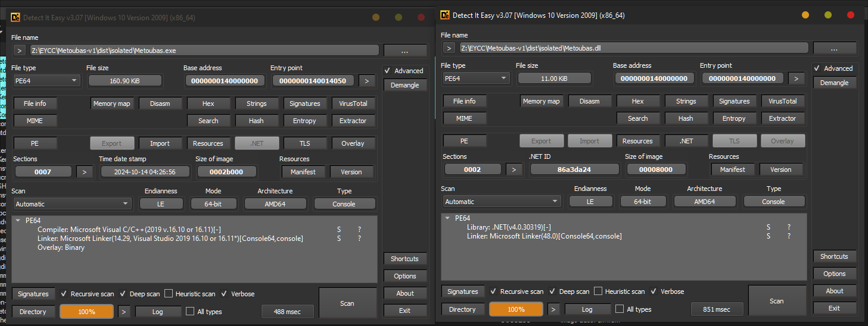Click Exit in Metoubas.exe window
The width and height of the screenshot is (868, 326).
pos(405,311)
